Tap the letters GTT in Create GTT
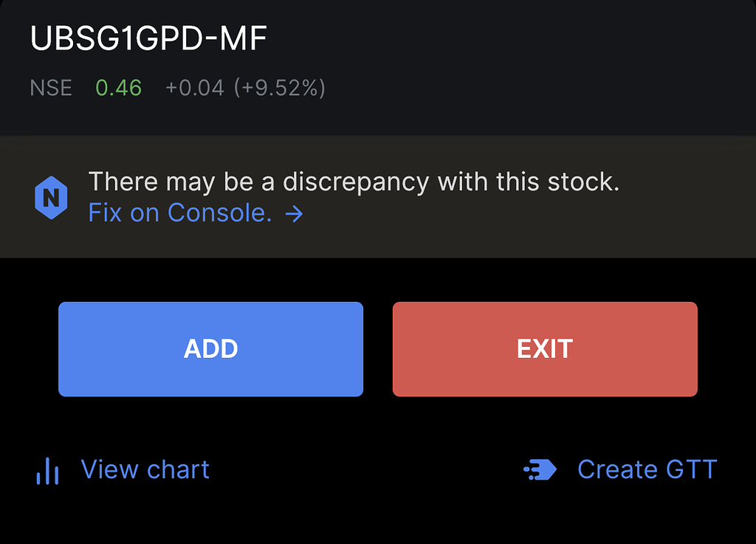This screenshot has height=544, width=756. pos(691,469)
